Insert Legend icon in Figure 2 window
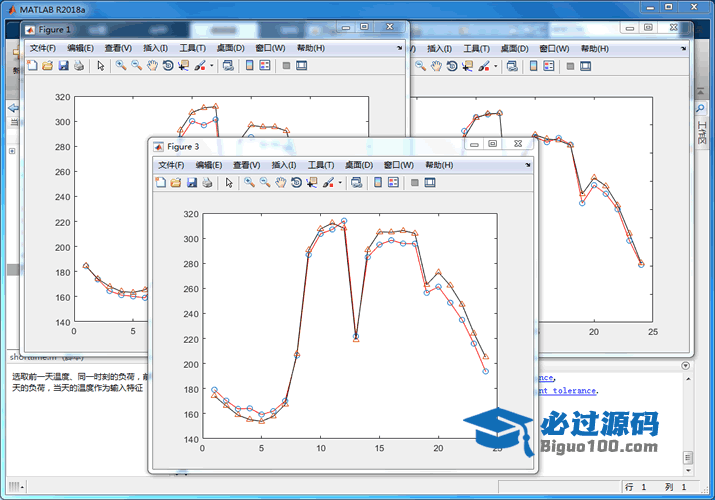Viewport: 715px width, 500px height. (549, 66)
